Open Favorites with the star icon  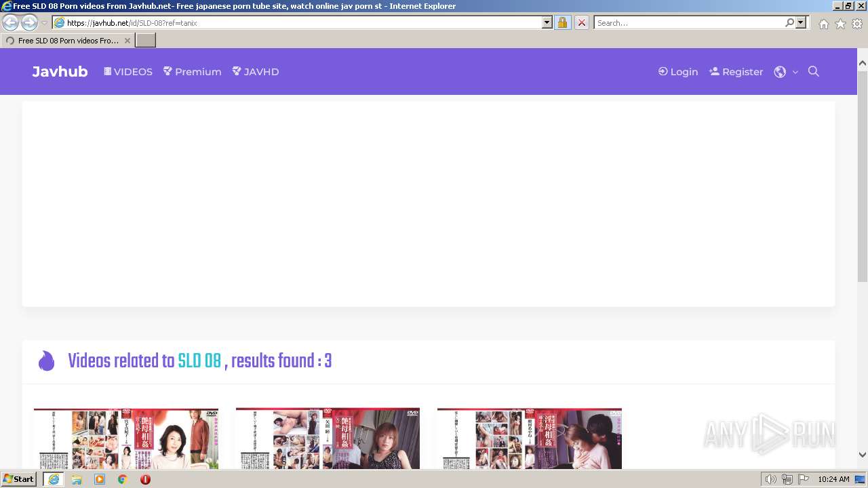(840, 24)
